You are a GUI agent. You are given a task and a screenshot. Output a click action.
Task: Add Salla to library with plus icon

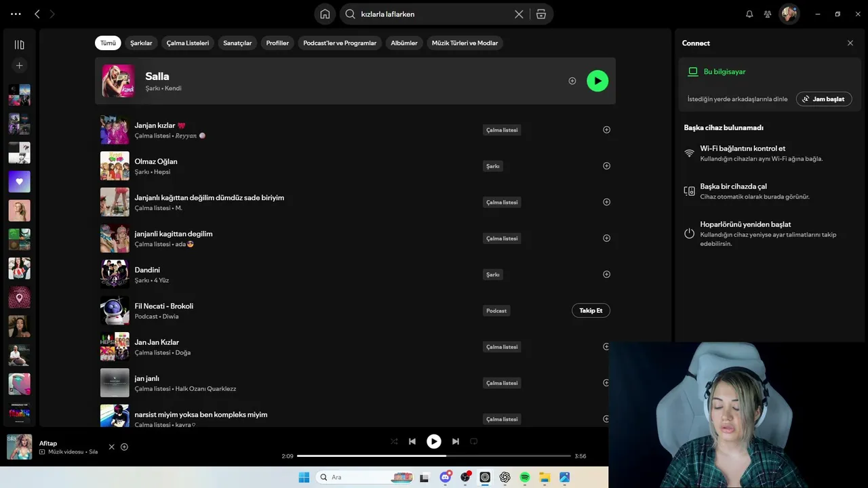(x=572, y=81)
